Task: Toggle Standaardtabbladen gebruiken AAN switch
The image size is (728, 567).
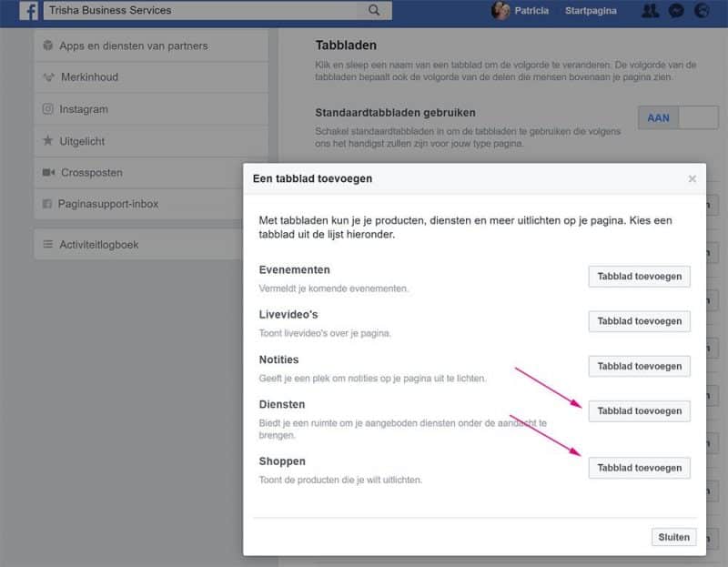Action: click(x=678, y=117)
